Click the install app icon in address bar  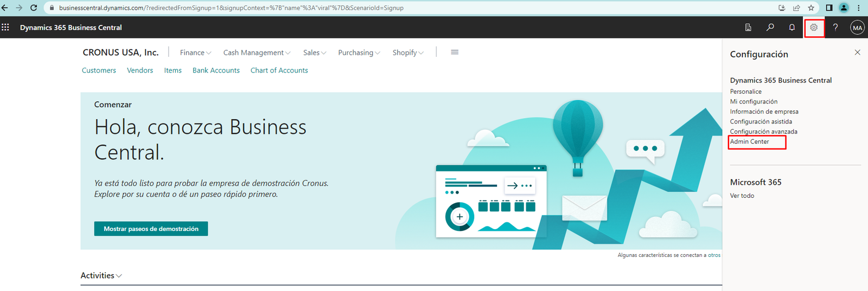pyautogui.click(x=782, y=8)
